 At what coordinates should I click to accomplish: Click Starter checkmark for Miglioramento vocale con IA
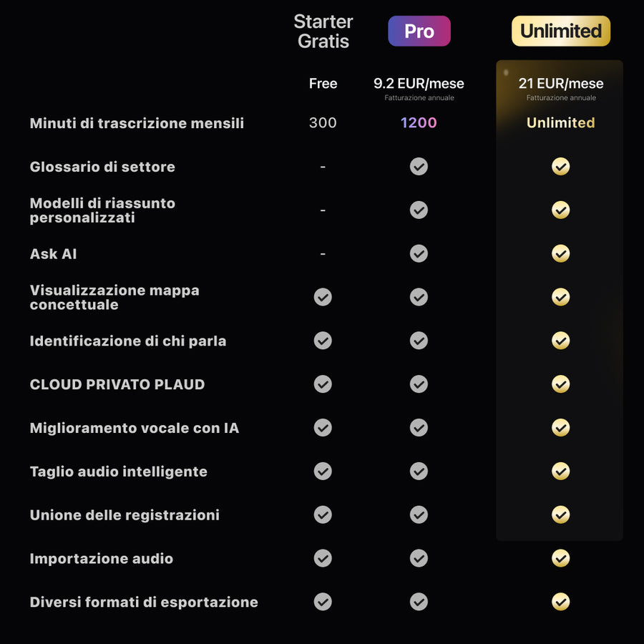[x=323, y=428]
